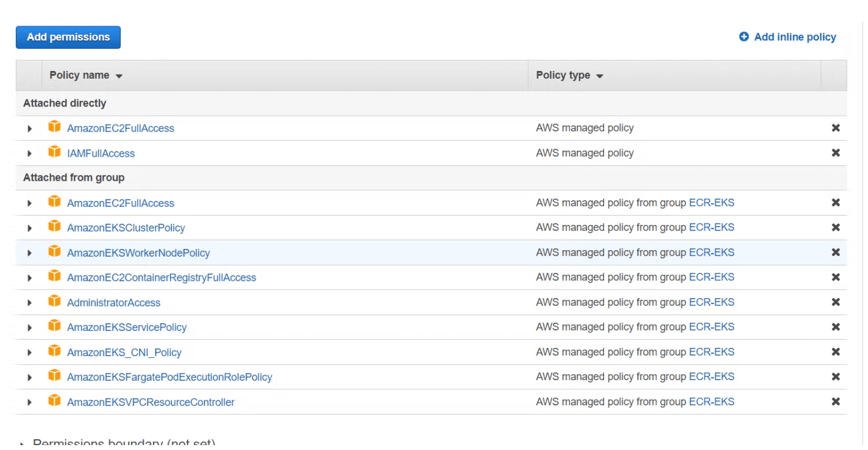Open the IAMFullAccess policy link

coord(101,153)
